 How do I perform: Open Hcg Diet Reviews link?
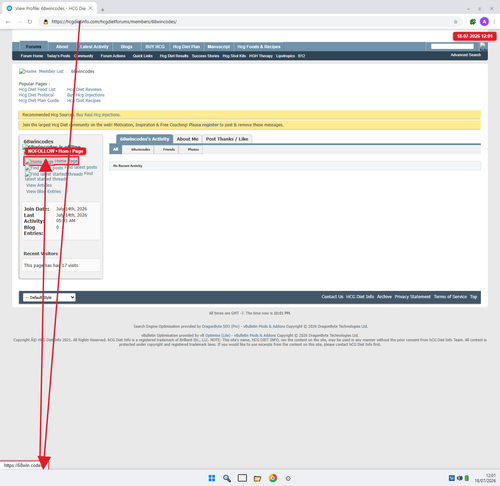84,89
